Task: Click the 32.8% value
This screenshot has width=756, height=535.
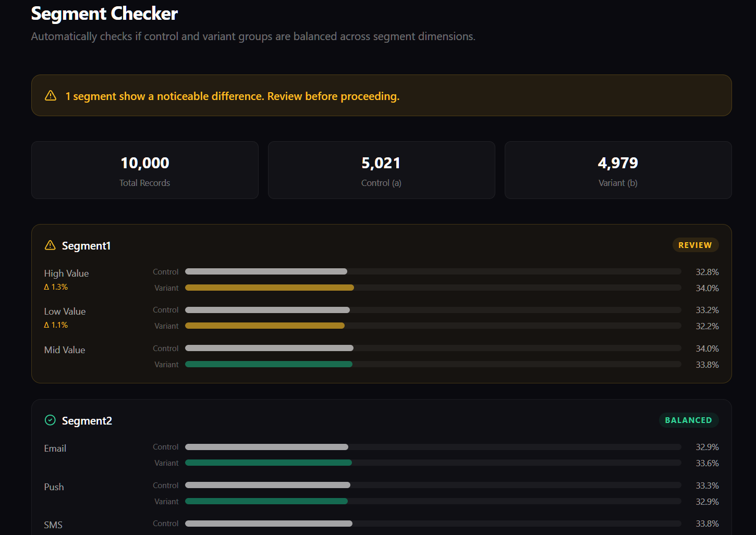Action: (x=707, y=272)
